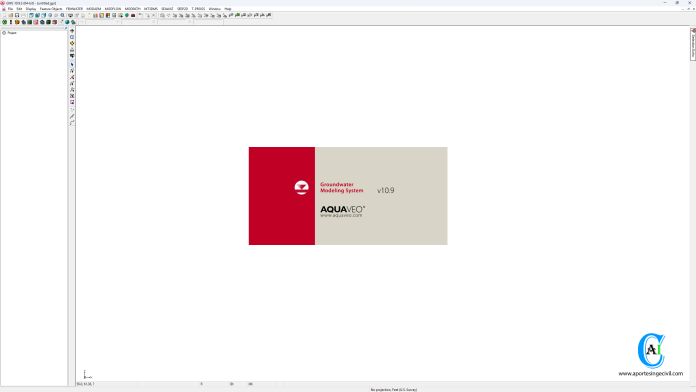Switch to the Solid module icon

[17, 22]
